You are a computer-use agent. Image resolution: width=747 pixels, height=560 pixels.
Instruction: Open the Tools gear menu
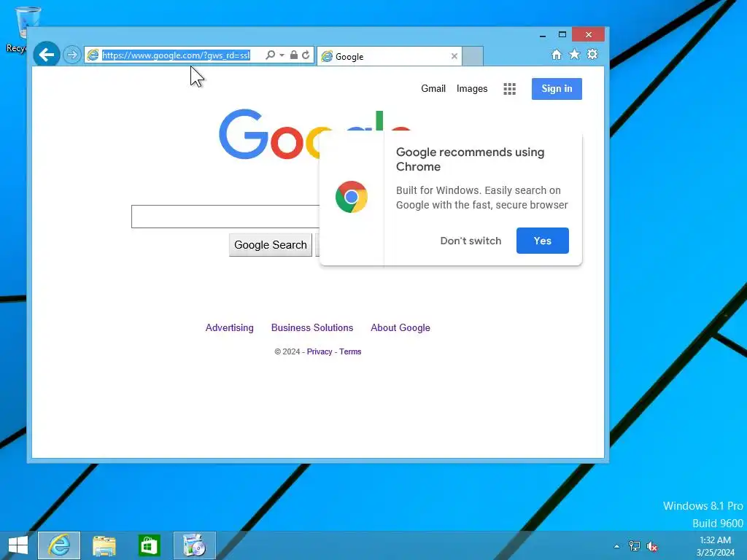tap(592, 54)
